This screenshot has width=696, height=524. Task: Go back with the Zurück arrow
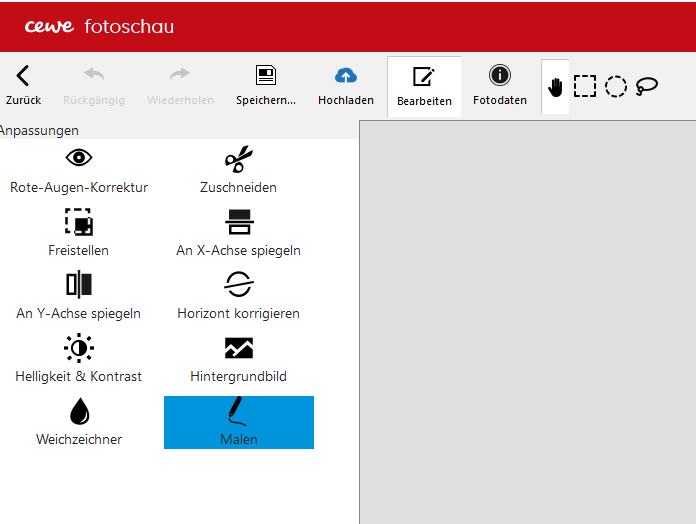pos(23,85)
